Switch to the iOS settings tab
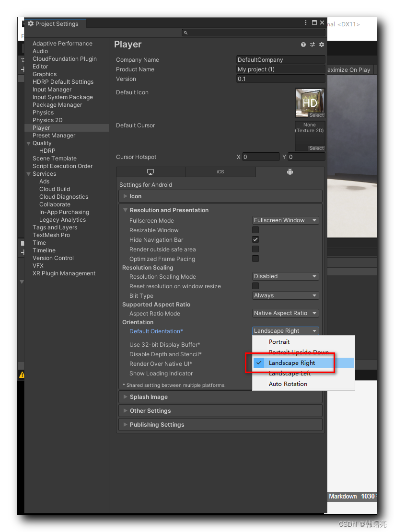This screenshot has width=394, height=532. tap(220, 171)
